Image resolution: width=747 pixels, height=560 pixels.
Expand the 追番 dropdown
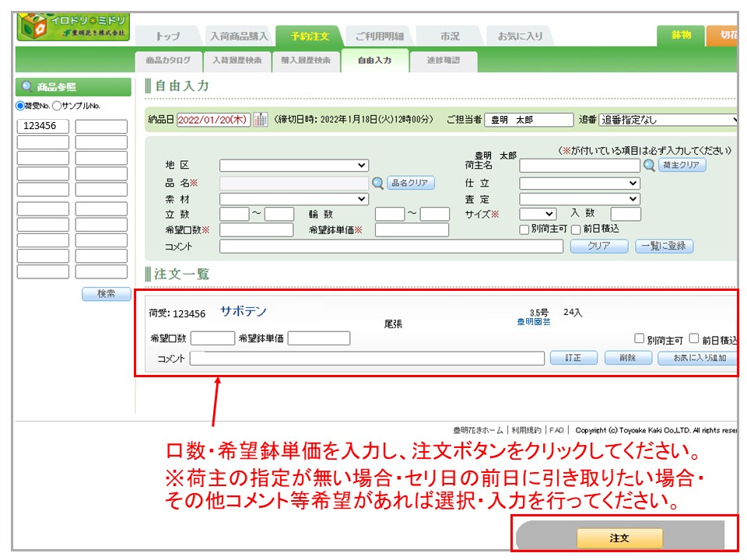668,120
